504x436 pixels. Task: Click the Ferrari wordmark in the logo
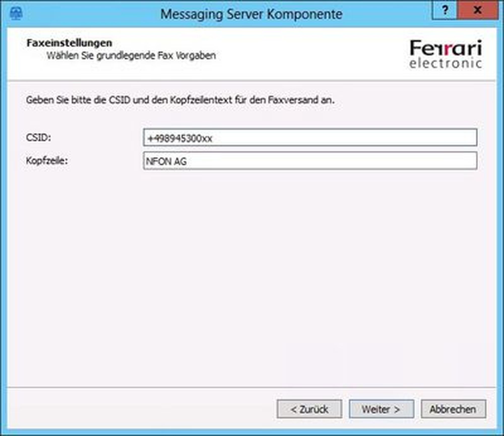tap(446, 48)
